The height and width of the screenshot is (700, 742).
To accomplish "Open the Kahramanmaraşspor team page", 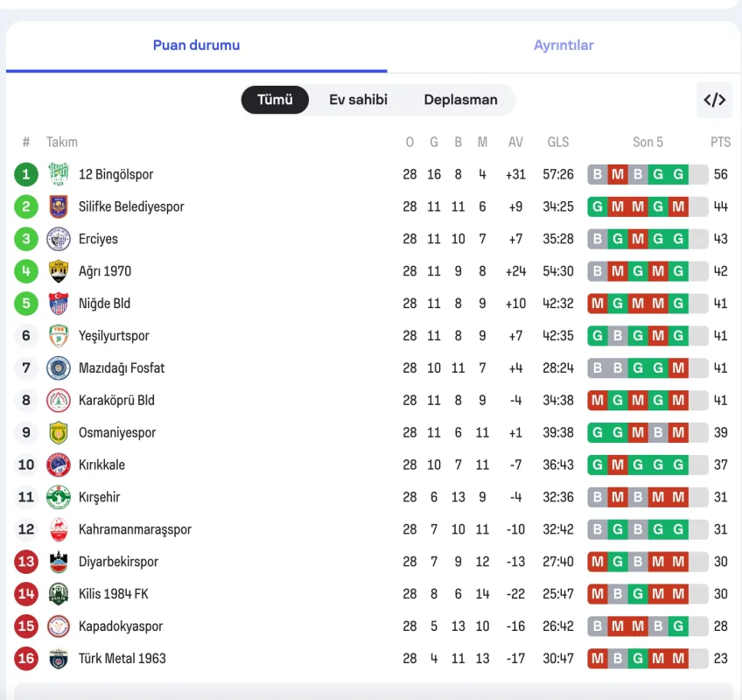I will (x=135, y=529).
